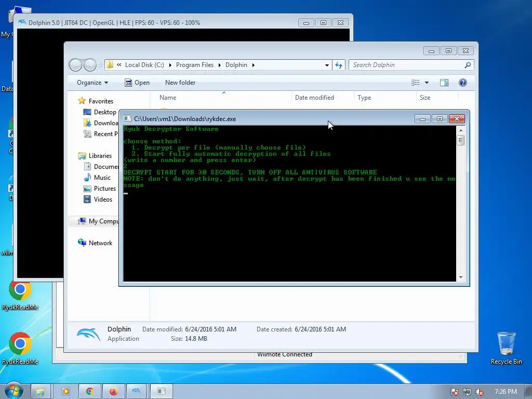Open Action Center flag in tray
Screen dimensions: 532x399
(454, 392)
